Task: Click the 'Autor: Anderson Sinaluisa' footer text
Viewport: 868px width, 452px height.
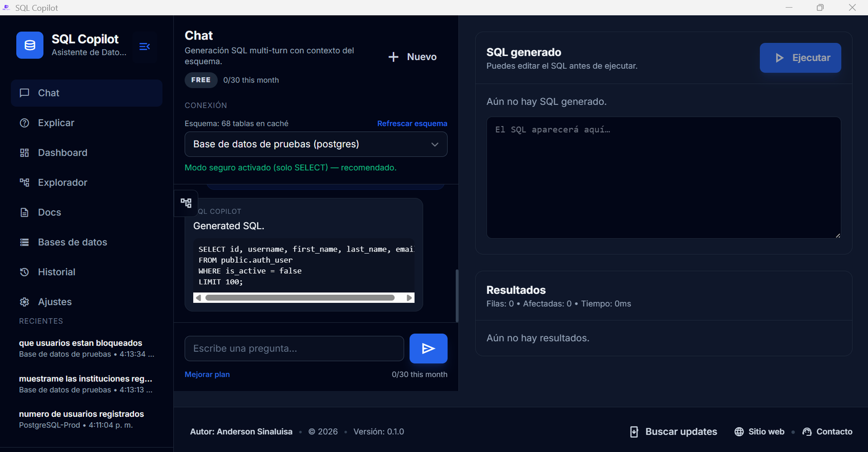Action: pos(241,432)
